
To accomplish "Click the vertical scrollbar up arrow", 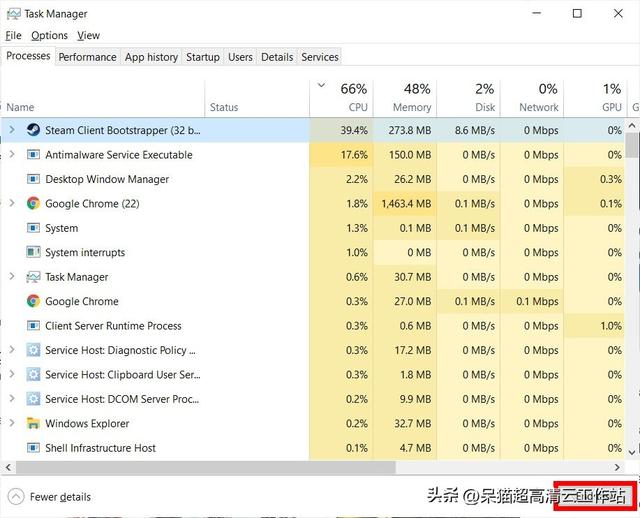I will (632, 126).
